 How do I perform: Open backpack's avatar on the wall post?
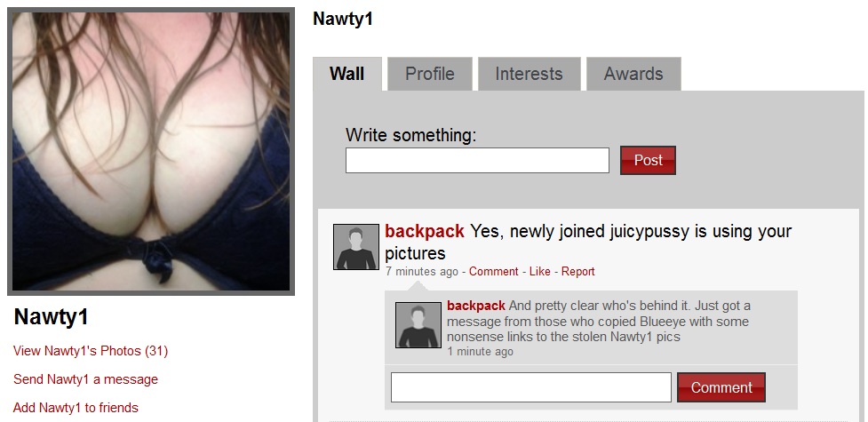point(356,247)
